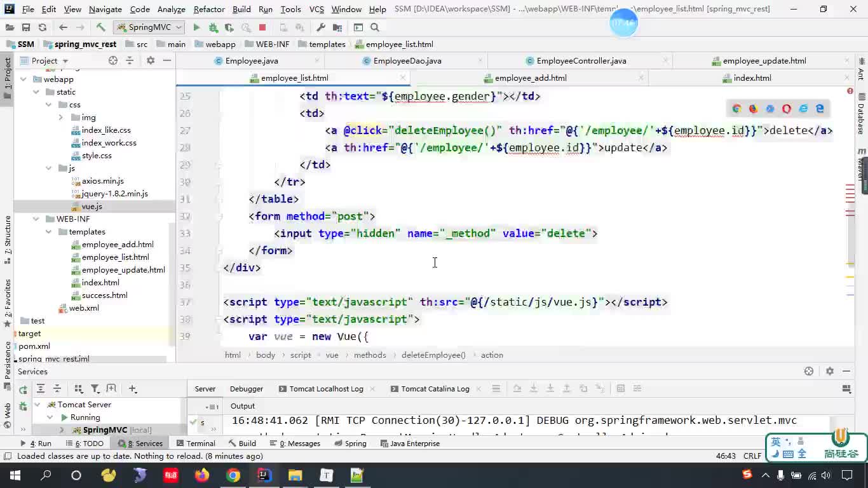The width and height of the screenshot is (868, 488).
Task: Open the VCS menu
Action: click(316, 10)
